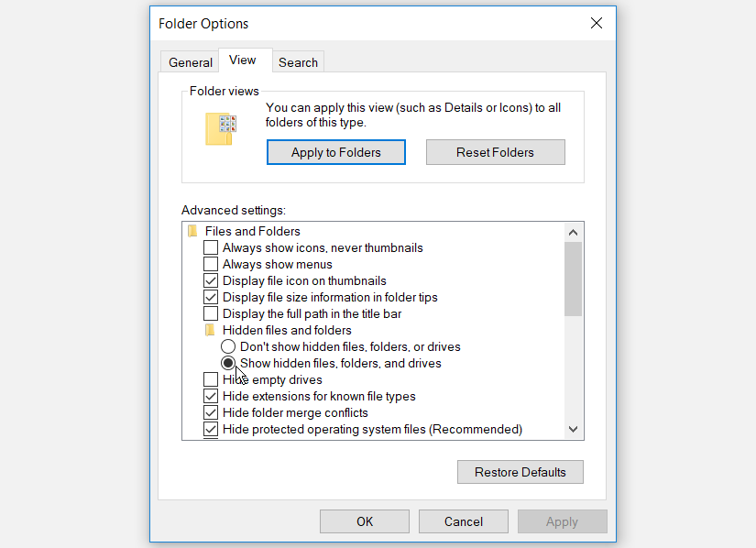Click the advanced settings scroll up arrow
Screen dimensions: 756x548
click(x=573, y=233)
